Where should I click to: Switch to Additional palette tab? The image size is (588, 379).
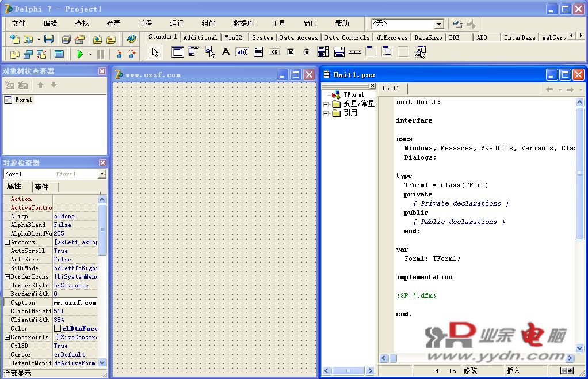pos(200,37)
